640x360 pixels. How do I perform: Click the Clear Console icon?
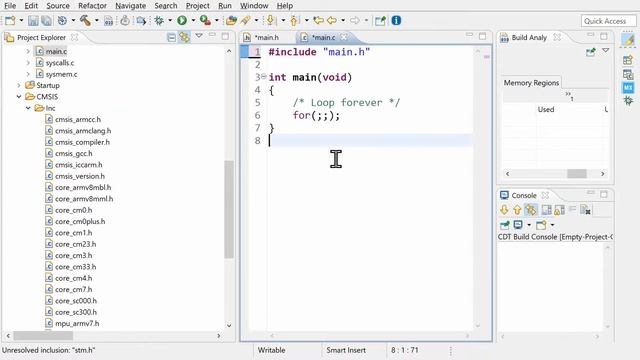pyautogui.click(x=585, y=210)
